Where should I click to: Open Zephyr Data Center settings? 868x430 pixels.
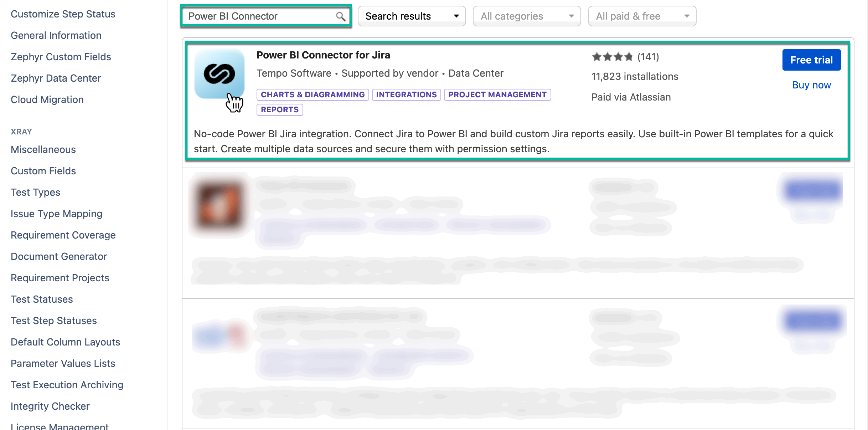coord(56,78)
